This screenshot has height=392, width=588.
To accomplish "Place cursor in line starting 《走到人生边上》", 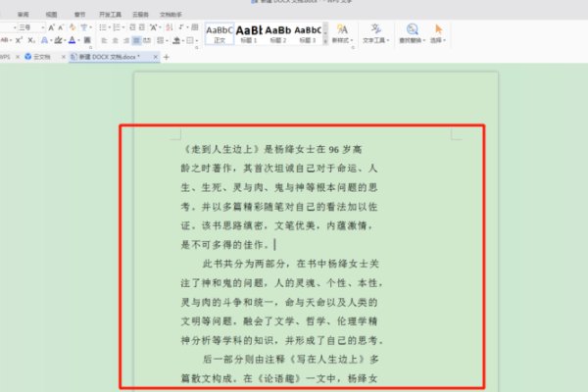I will tap(271, 149).
